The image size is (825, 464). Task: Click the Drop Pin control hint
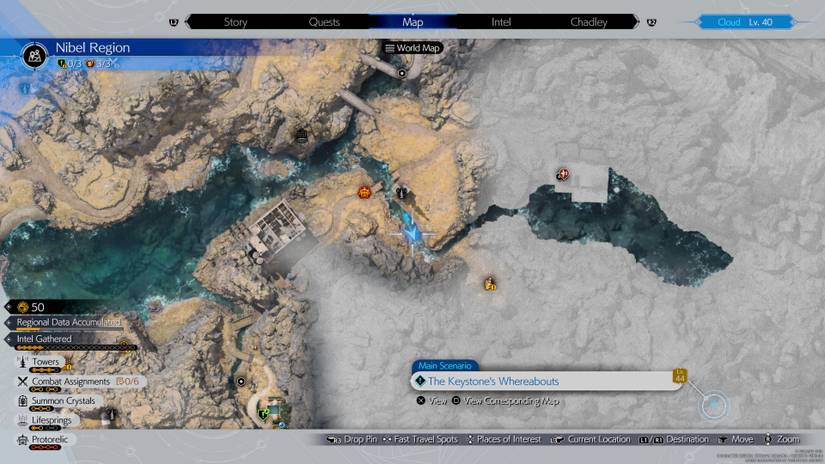[x=351, y=439]
